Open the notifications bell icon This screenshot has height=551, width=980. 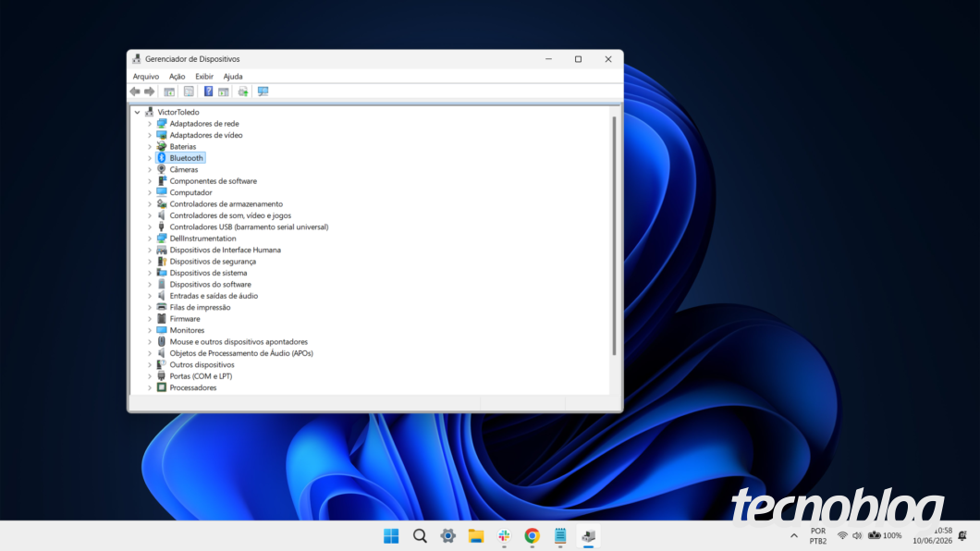coord(962,536)
